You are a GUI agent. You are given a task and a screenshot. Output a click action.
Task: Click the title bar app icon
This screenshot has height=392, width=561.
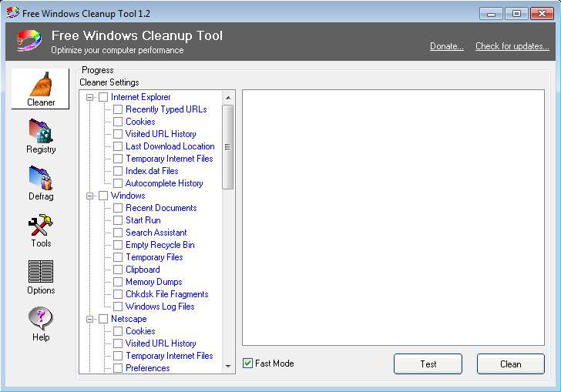13,13
